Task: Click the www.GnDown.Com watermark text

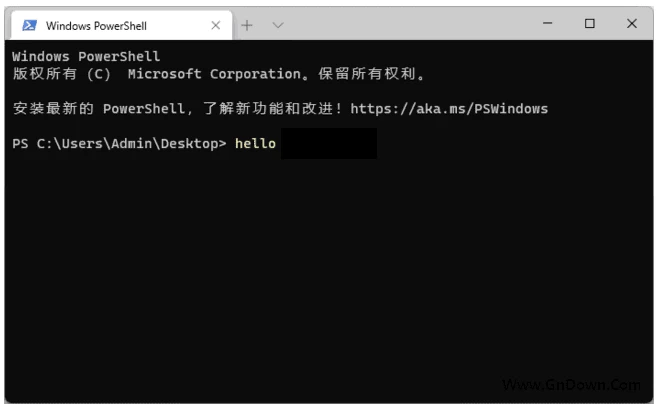Action: (x=571, y=385)
